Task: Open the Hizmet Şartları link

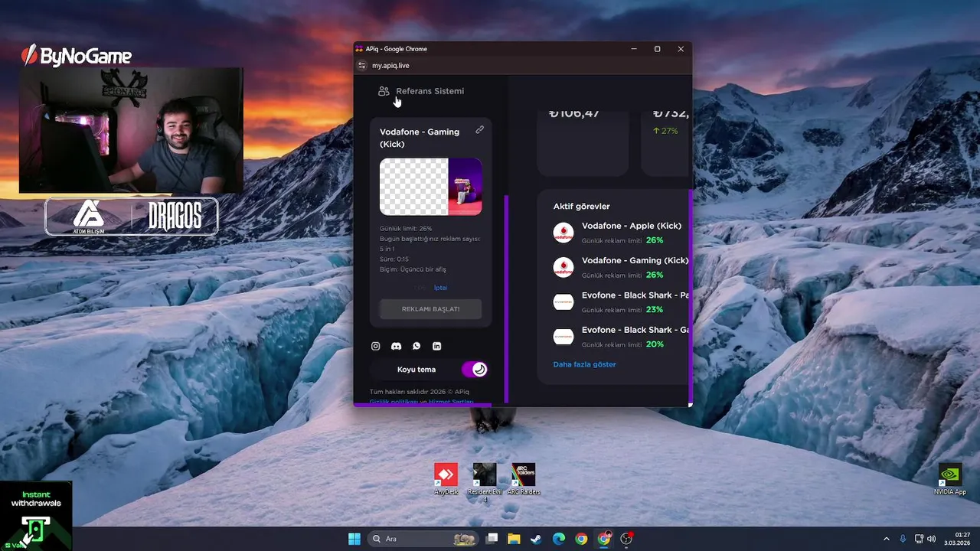Action: tap(451, 402)
